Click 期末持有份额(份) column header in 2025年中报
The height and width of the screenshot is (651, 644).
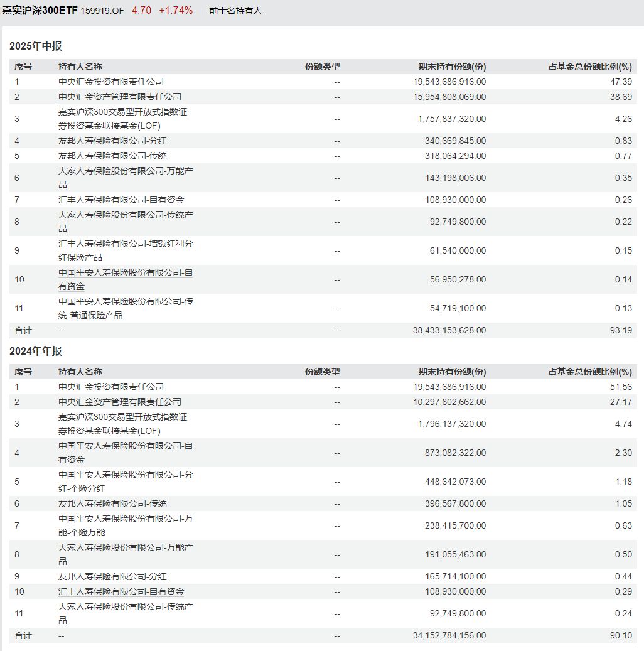[x=452, y=67]
